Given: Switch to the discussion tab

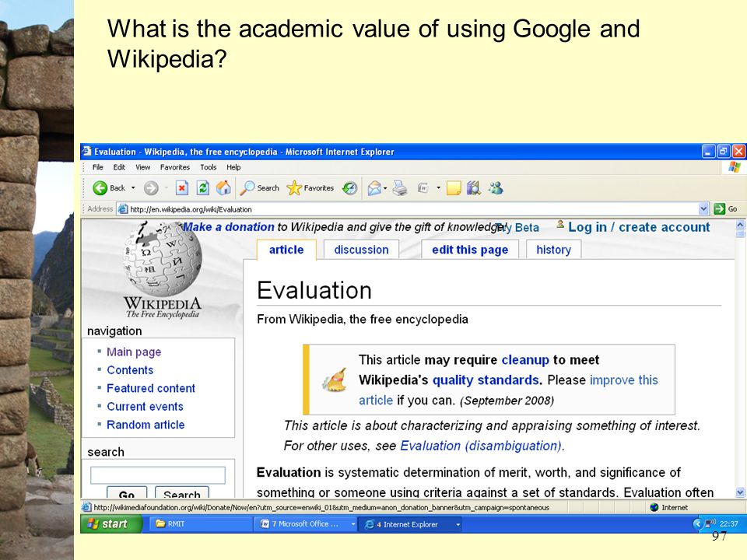Looking at the screenshot, I should click(361, 250).
